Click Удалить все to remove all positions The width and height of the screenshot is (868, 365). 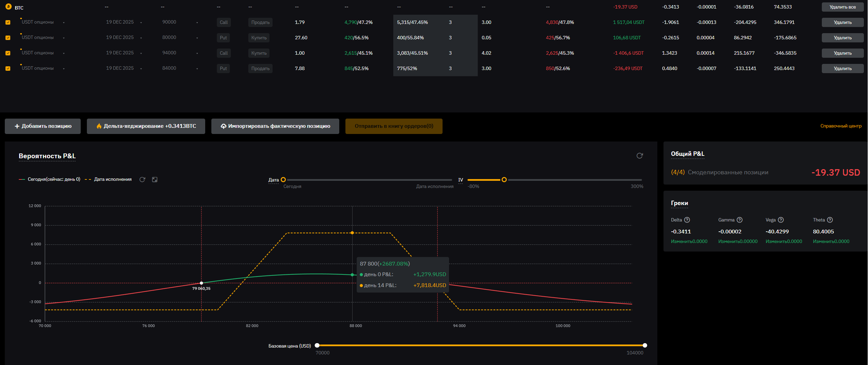(x=842, y=7)
